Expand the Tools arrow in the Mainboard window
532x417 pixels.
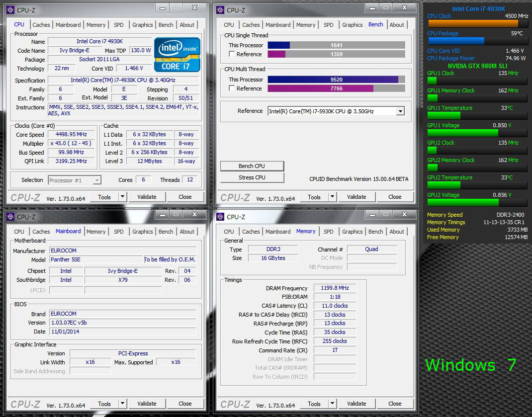click(x=122, y=404)
